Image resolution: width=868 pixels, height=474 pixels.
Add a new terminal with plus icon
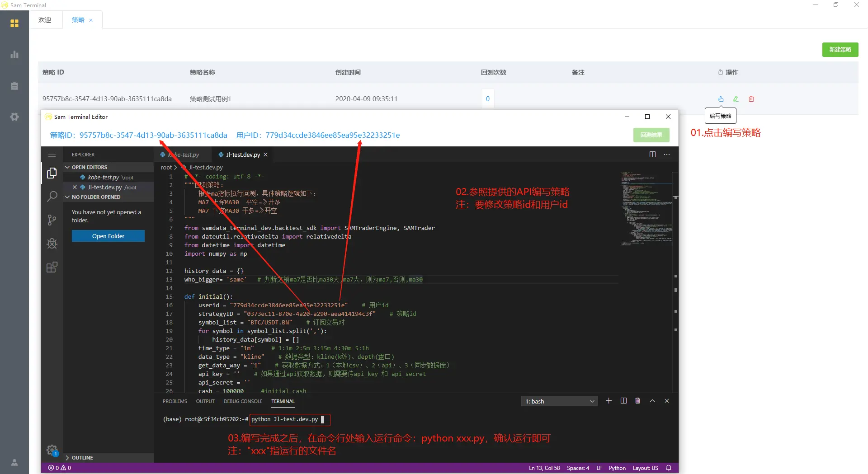pos(609,401)
